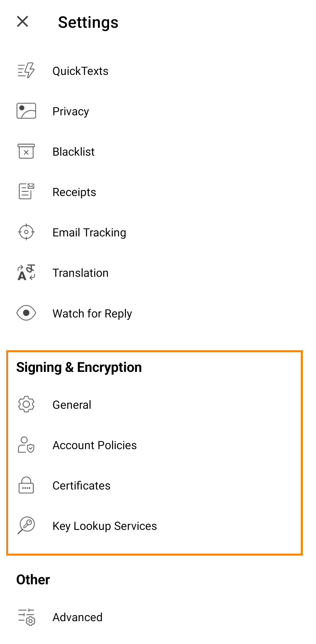Close the Settings screen

pyautogui.click(x=23, y=22)
